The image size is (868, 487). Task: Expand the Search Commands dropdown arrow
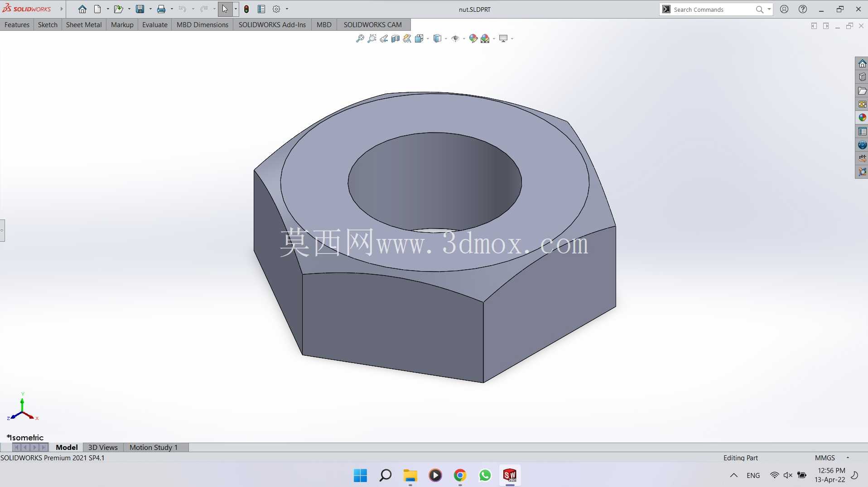click(769, 9)
